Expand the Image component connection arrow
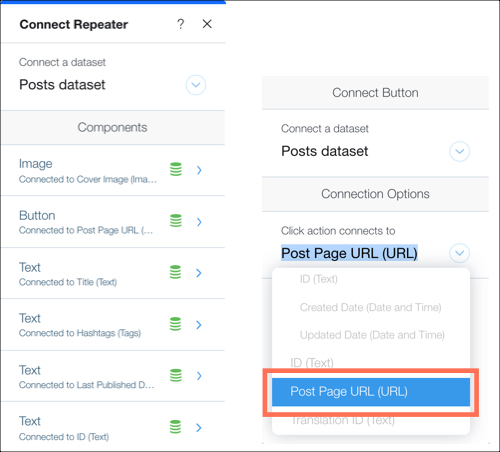The height and width of the screenshot is (452, 500). (199, 170)
